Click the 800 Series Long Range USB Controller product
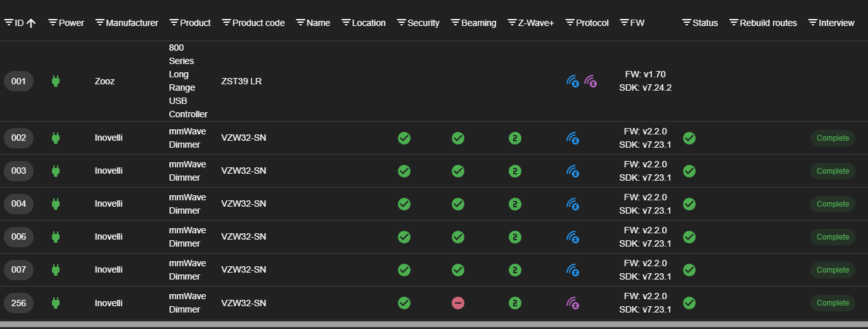868x329 pixels. pyautogui.click(x=188, y=81)
